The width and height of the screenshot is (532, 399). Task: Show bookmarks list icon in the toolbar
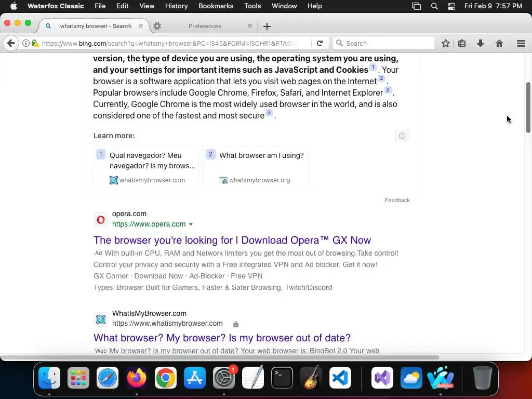coord(462,43)
